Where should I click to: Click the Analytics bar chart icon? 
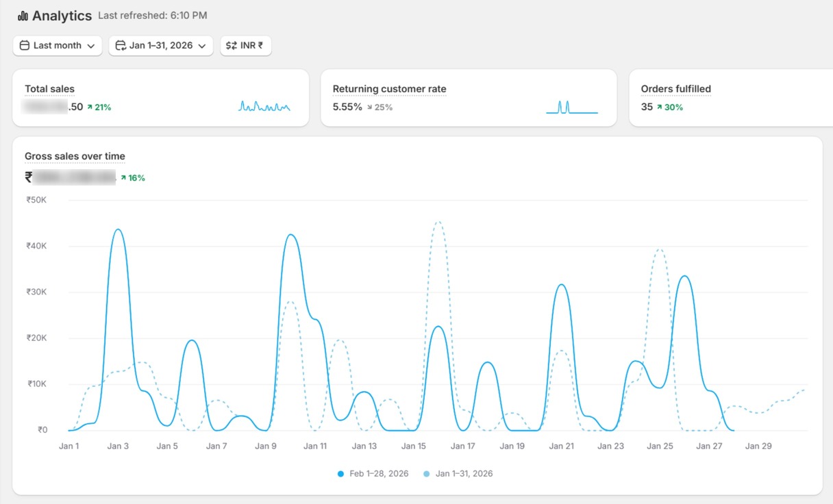point(23,16)
